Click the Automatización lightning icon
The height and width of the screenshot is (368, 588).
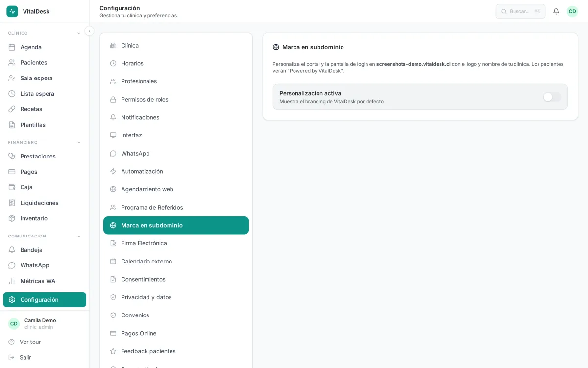113,171
